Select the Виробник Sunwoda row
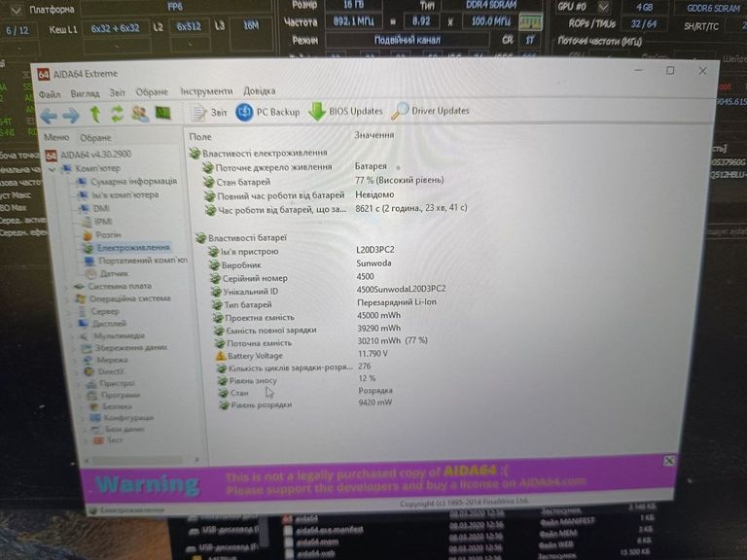Image resolution: width=747 pixels, height=560 pixels. (302, 263)
